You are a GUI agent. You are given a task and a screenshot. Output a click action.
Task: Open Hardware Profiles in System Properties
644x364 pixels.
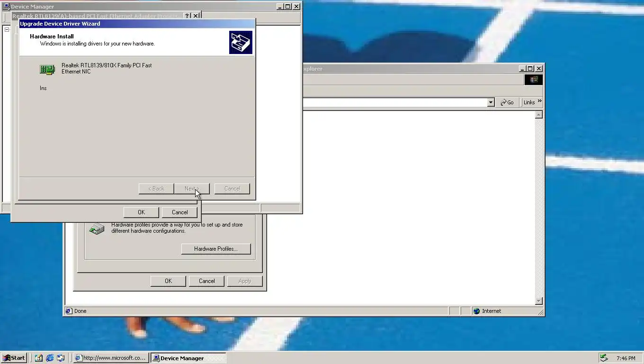pyautogui.click(x=216, y=249)
